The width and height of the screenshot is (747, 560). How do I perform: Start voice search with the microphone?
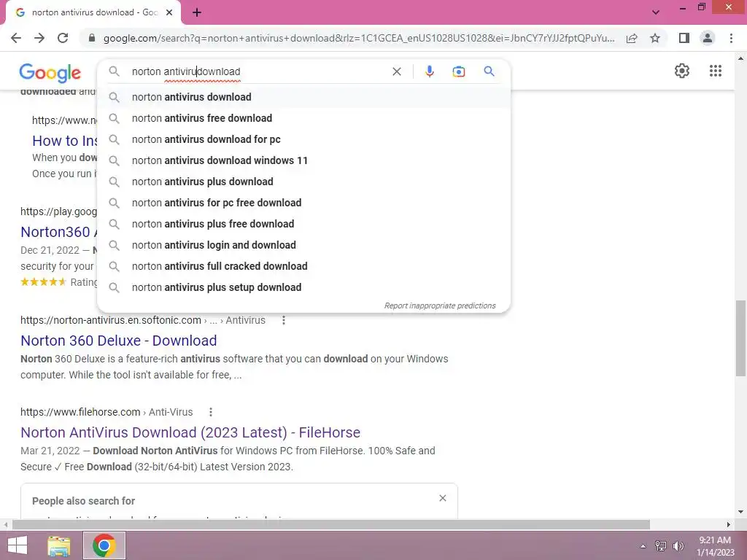point(429,71)
